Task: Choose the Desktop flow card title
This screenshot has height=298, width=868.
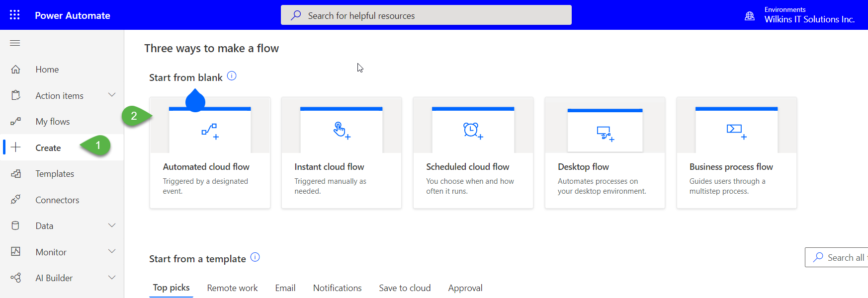Action: pyautogui.click(x=583, y=167)
